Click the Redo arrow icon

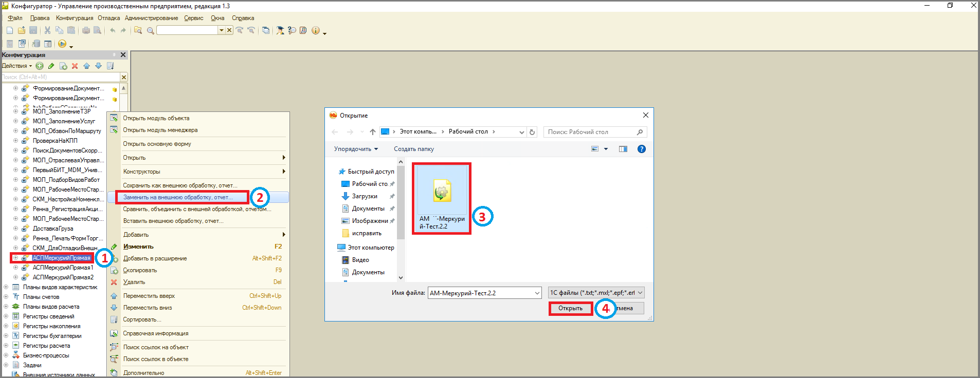coord(123,30)
